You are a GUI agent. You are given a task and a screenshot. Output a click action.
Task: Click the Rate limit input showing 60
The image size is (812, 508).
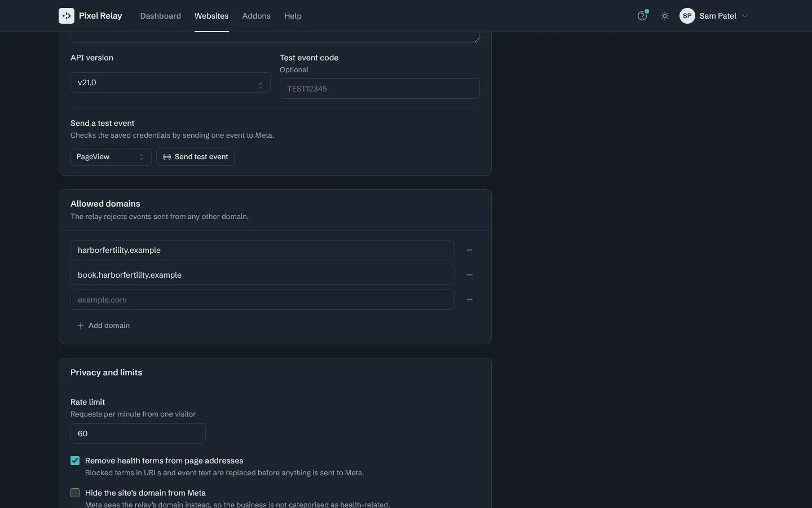(x=138, y=433)
